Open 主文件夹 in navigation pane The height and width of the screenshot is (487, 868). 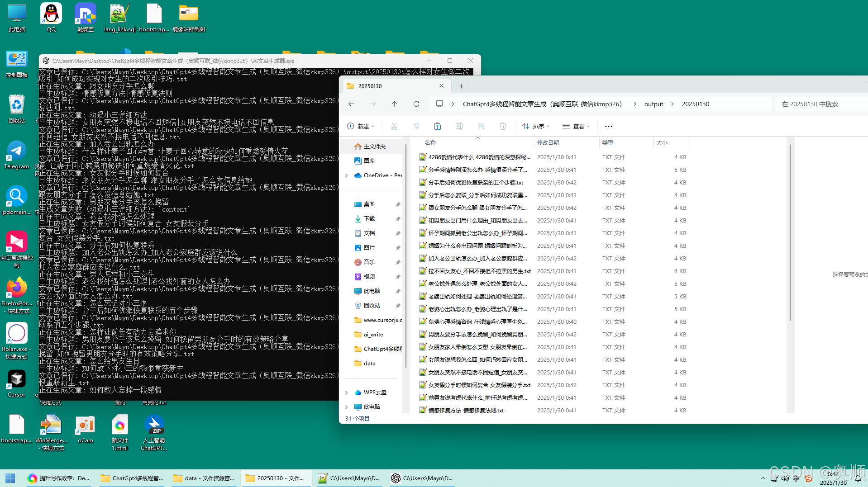(x=372, y=147)
